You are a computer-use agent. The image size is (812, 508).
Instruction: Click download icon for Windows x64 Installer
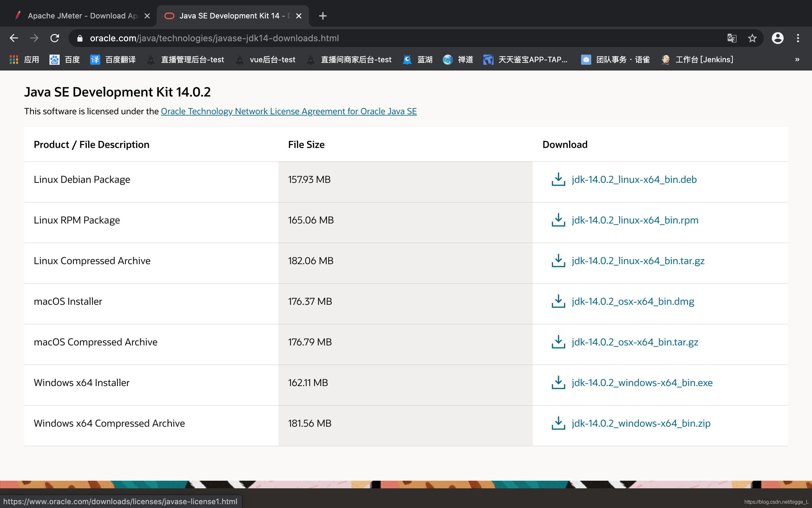click(558, 383)
